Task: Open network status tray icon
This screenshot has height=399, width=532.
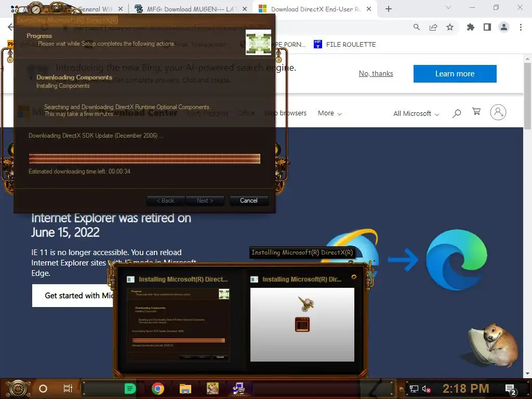Action: pos(414,389)
